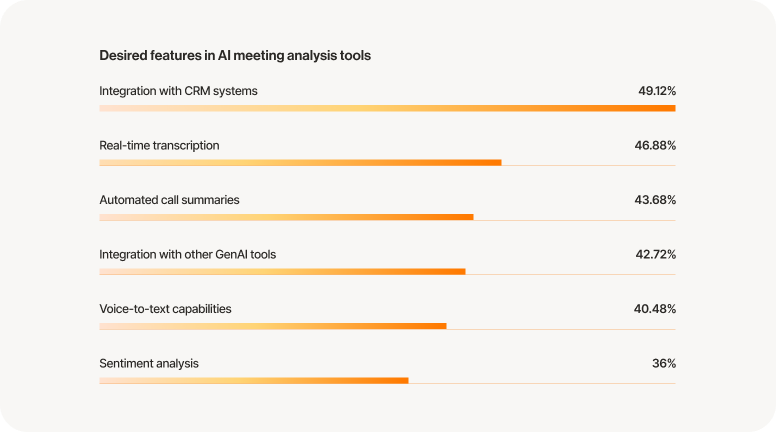Click the 49.12% value

click(657, 91)
